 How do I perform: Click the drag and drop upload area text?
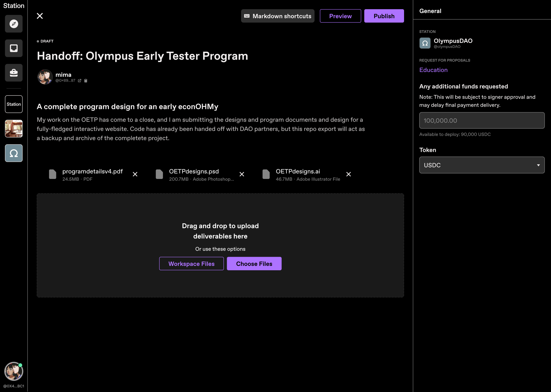[x=220, y=231]
